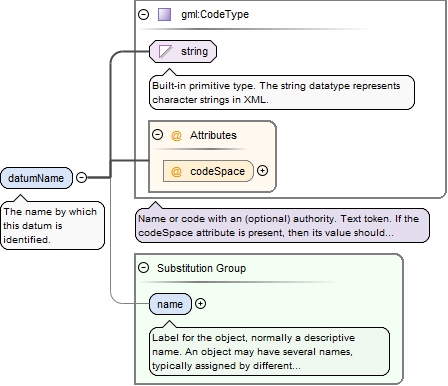Select the string type node
This screenshot has width=448, height=386.
183,51
